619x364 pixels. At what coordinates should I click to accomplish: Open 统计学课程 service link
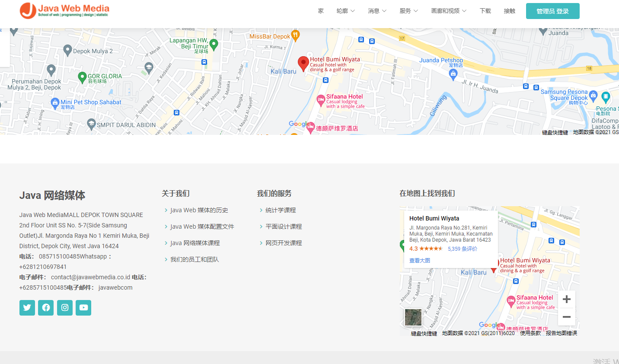pos(281,210)
